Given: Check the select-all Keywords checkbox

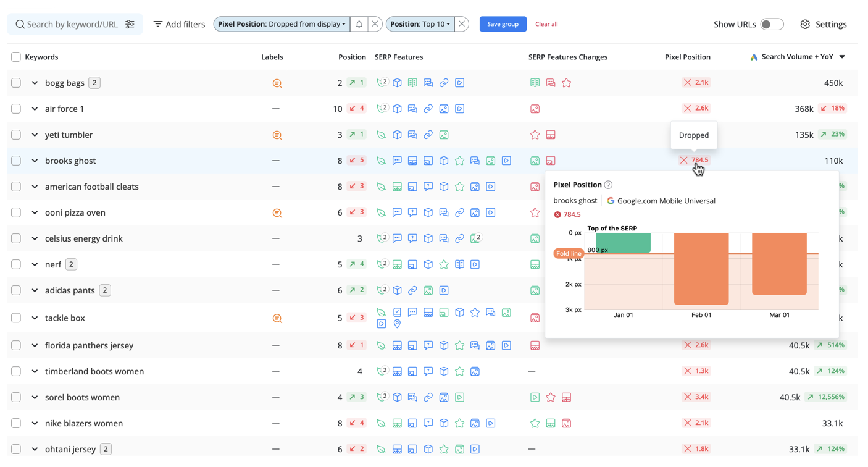Looking at the screenshot, I should [16, 57].
